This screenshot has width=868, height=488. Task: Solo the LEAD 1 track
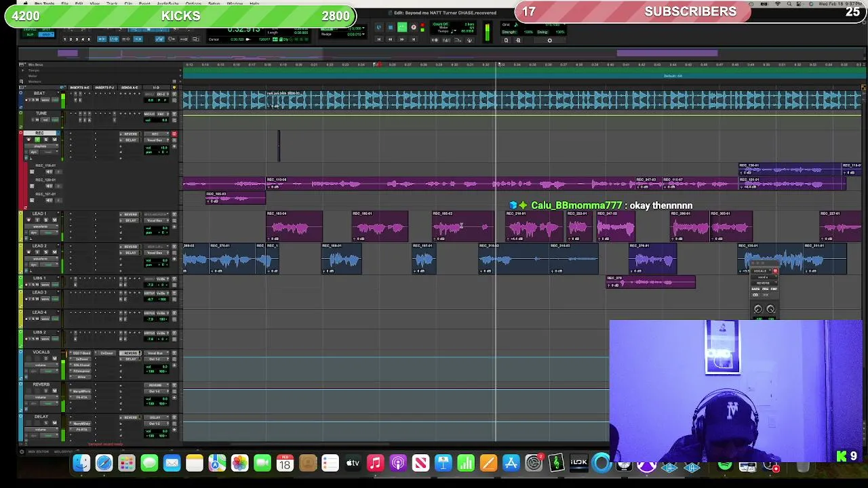pos(45,220)
